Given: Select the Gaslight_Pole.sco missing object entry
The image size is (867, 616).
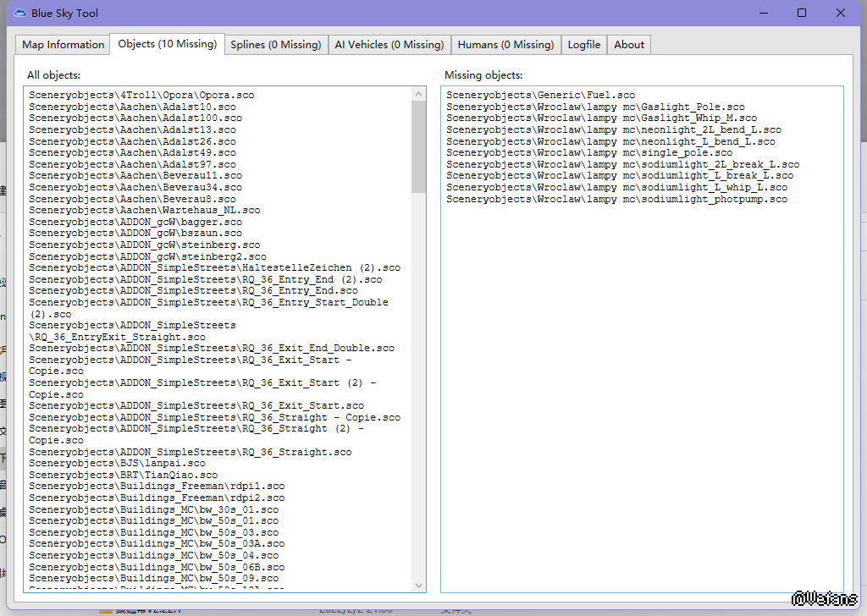Looking at the screenshot, I should 595,107.
